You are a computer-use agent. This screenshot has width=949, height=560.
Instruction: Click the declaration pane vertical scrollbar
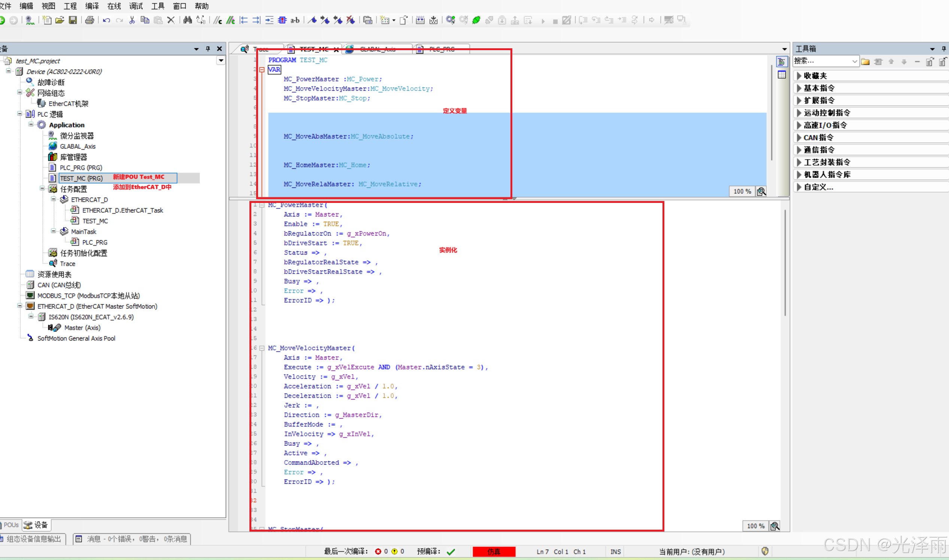point(771,112)
